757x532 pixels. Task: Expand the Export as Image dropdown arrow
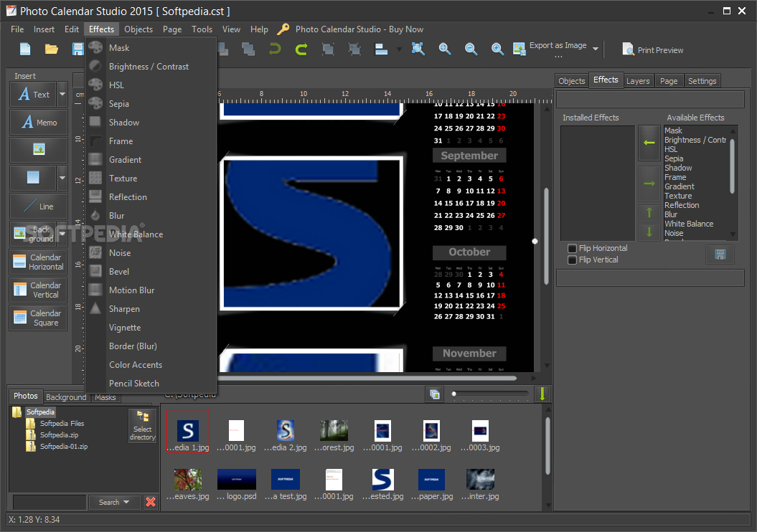596,49
